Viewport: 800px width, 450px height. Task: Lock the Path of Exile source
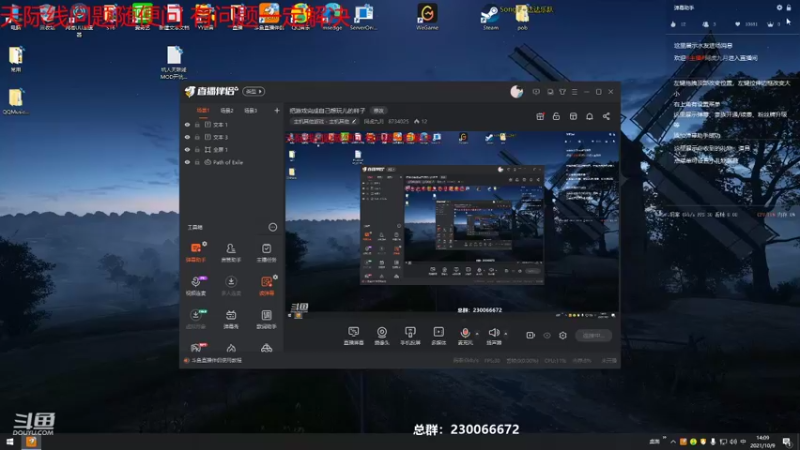point(197,162)
